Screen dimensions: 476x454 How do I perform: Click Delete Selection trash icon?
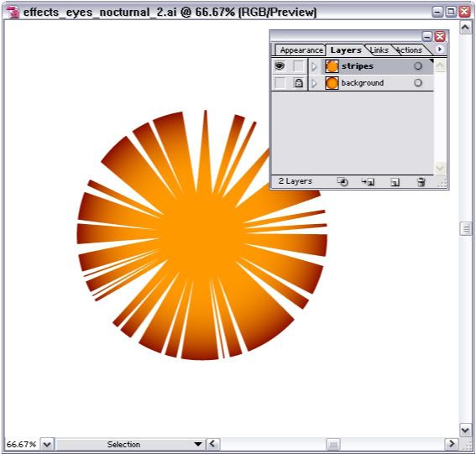(x=421, y=182)
